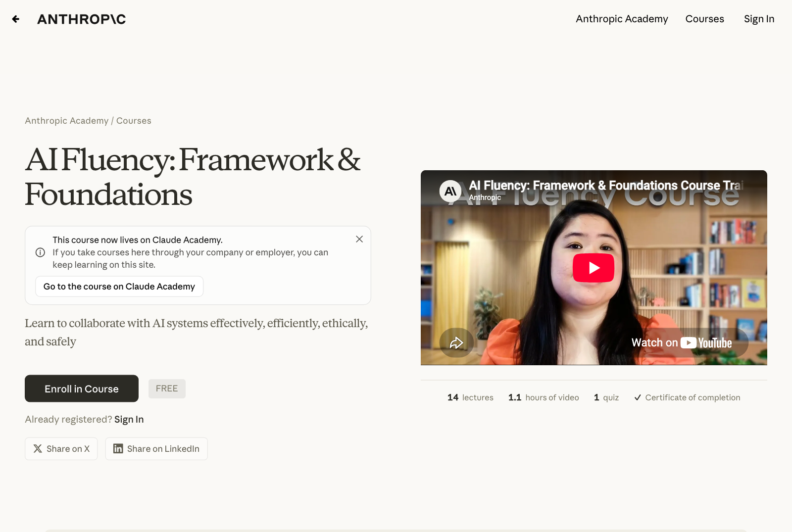Click the Enroll in Course button
The width and height of the screenshot is (792, 532).
tap(82, 388)
